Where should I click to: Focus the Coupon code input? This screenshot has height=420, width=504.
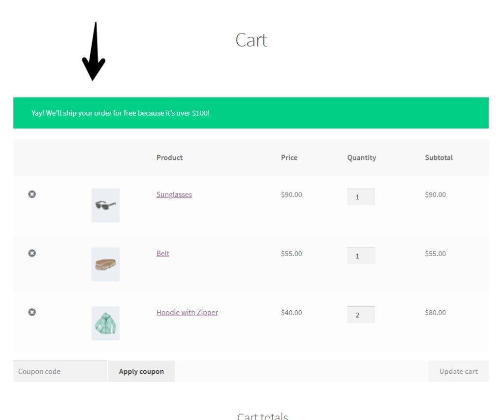(x=60, y=371)
